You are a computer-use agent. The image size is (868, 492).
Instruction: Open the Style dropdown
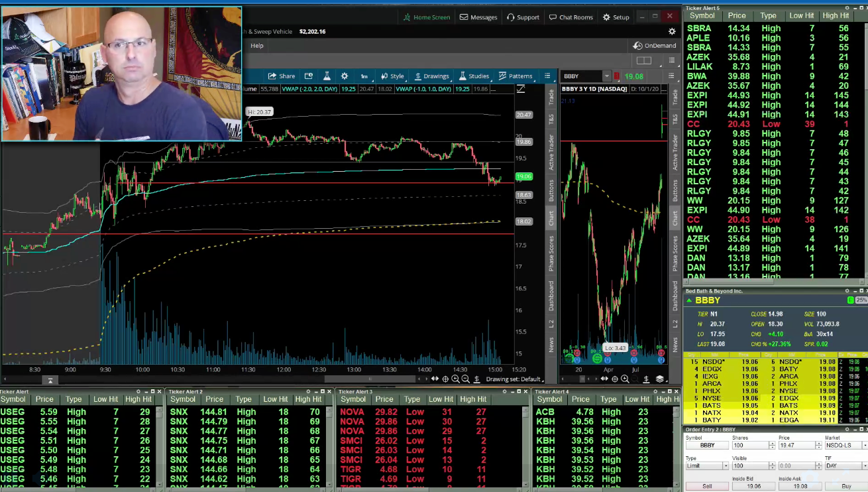[x=392, y=76]
